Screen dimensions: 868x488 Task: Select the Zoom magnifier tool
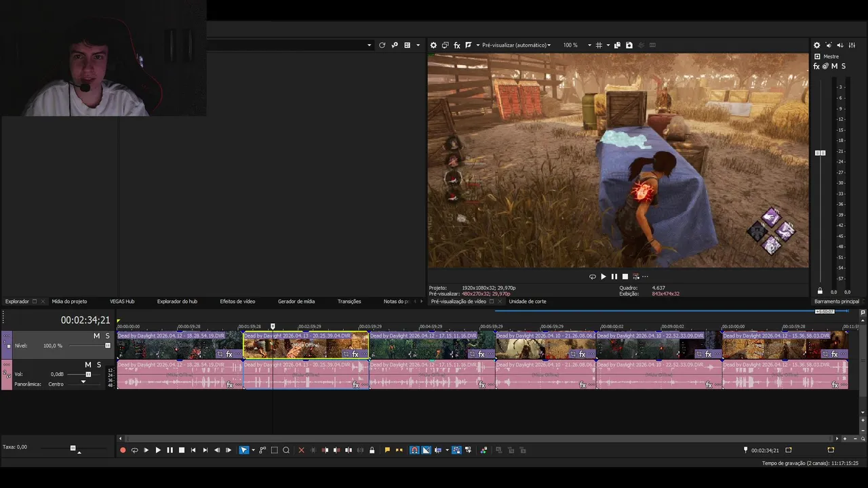[286, 450]
